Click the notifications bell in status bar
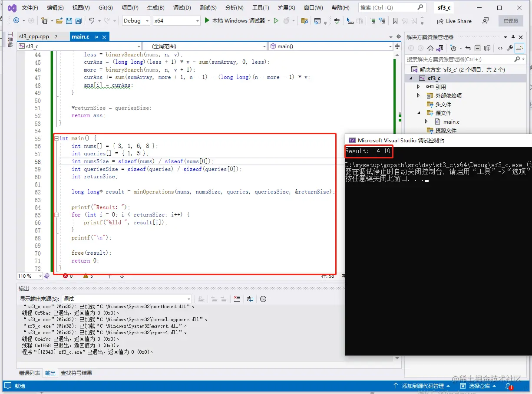Image resolution: width=532 pixels, height=394 pixels. 509,386
